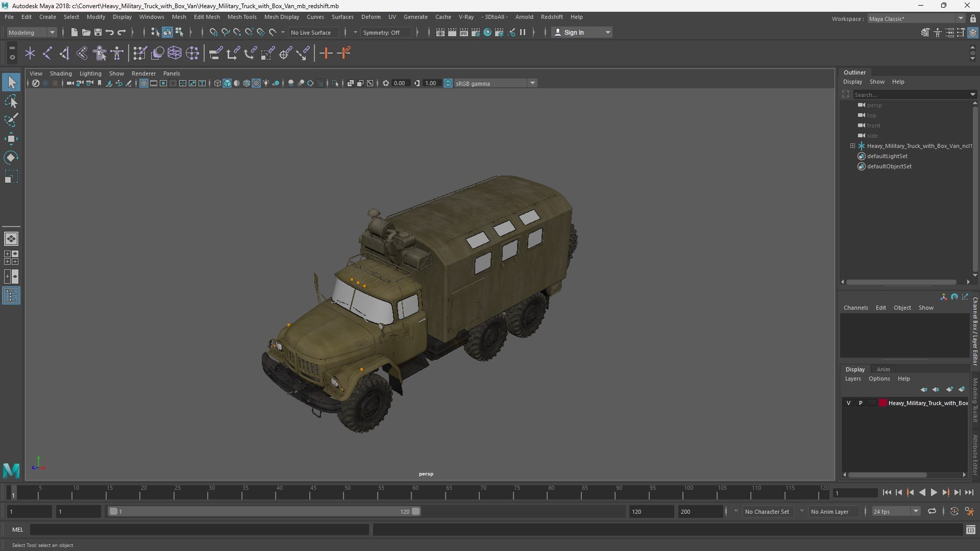
Task: Open the Redshift menu
Action: point(552,17)
